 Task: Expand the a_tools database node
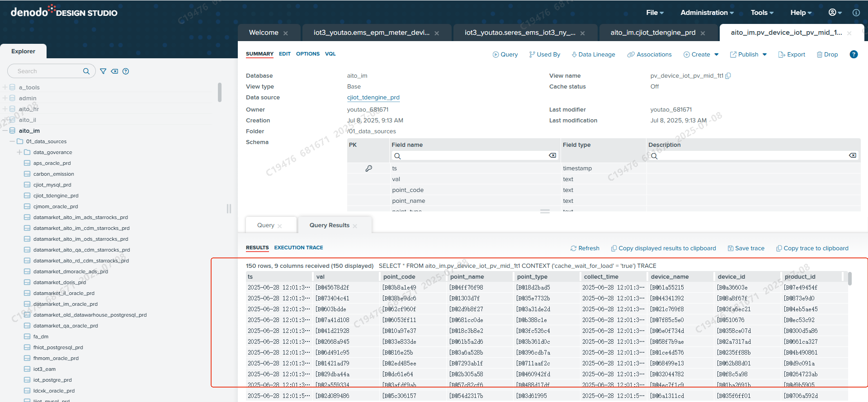(5, 87)
